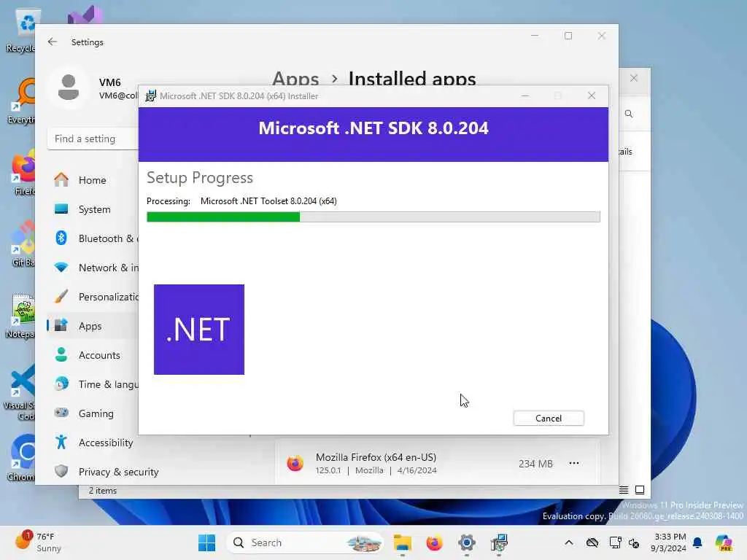This screenshot has height=560, width=747.
Task: Click the search icon in the background window
Action: click(629, 114)
